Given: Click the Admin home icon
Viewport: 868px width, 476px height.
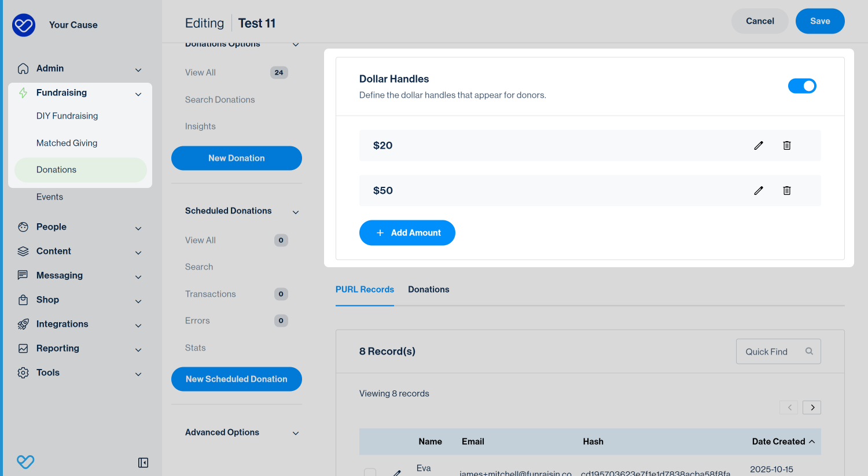Looking at the screenshot, I should click(x=23, y=68).
